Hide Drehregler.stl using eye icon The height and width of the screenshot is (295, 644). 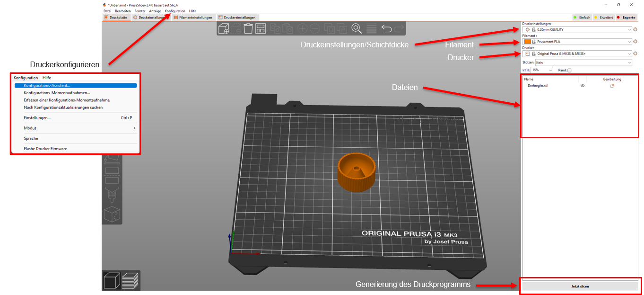(583, 86)
